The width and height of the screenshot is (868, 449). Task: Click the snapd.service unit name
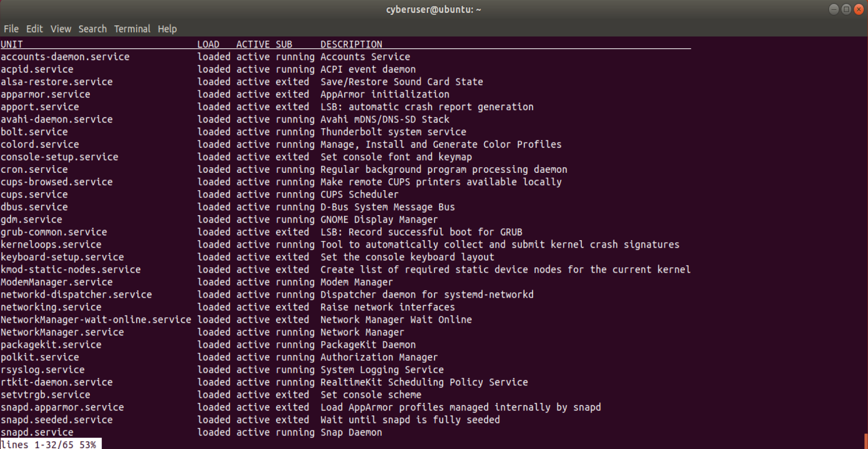[x=37, y=432]
